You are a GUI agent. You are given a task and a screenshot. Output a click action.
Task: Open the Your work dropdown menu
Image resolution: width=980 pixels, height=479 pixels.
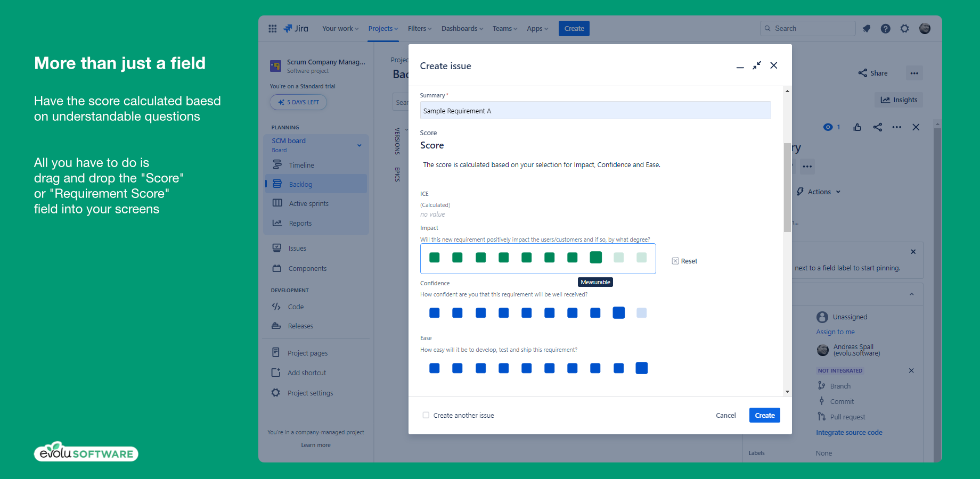click(x=340, y=29)
